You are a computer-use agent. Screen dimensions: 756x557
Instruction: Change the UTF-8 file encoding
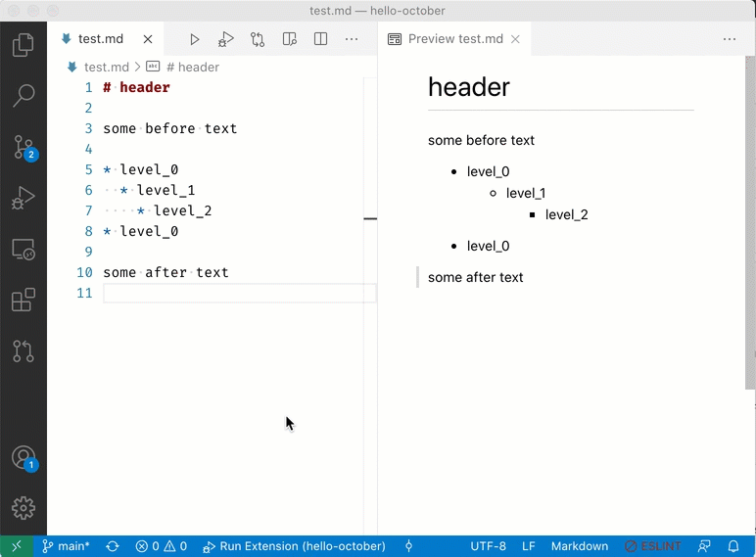tap(488, 546)
